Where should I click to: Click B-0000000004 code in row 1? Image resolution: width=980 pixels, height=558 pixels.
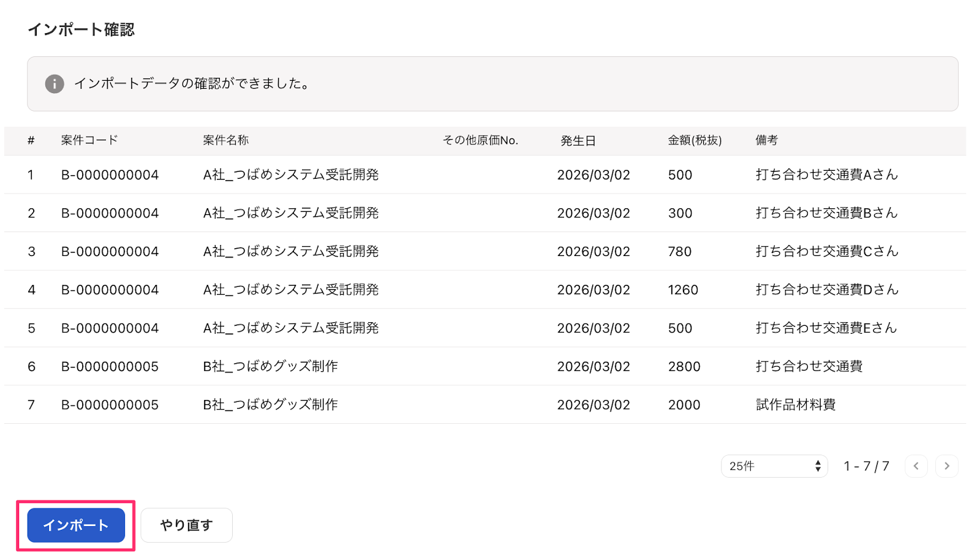tap(110, 175)
